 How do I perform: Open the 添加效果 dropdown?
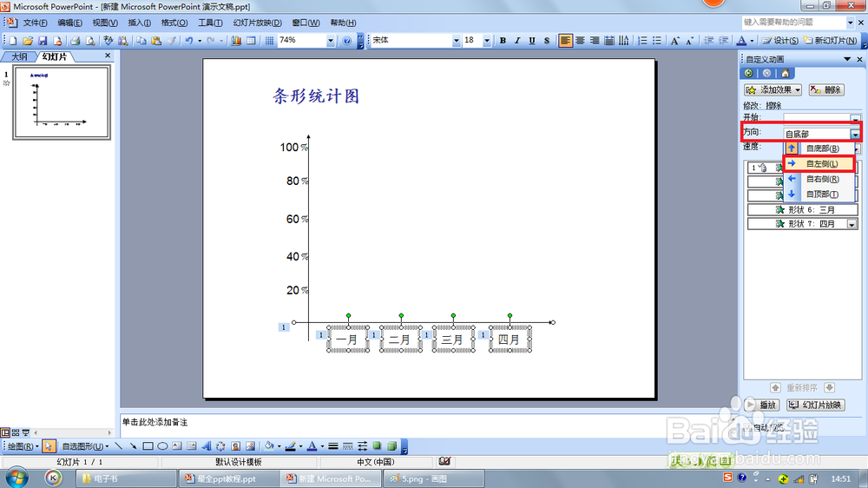click(773, 89)
